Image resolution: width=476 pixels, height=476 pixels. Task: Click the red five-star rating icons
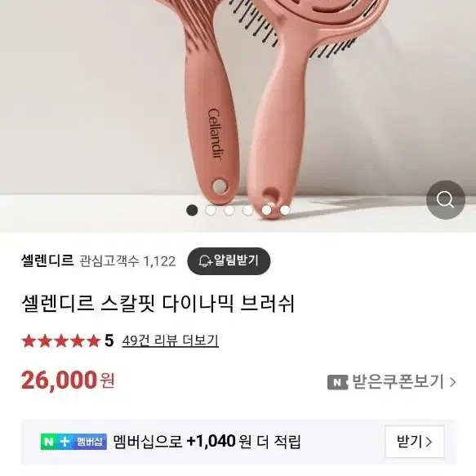(61, 340)
